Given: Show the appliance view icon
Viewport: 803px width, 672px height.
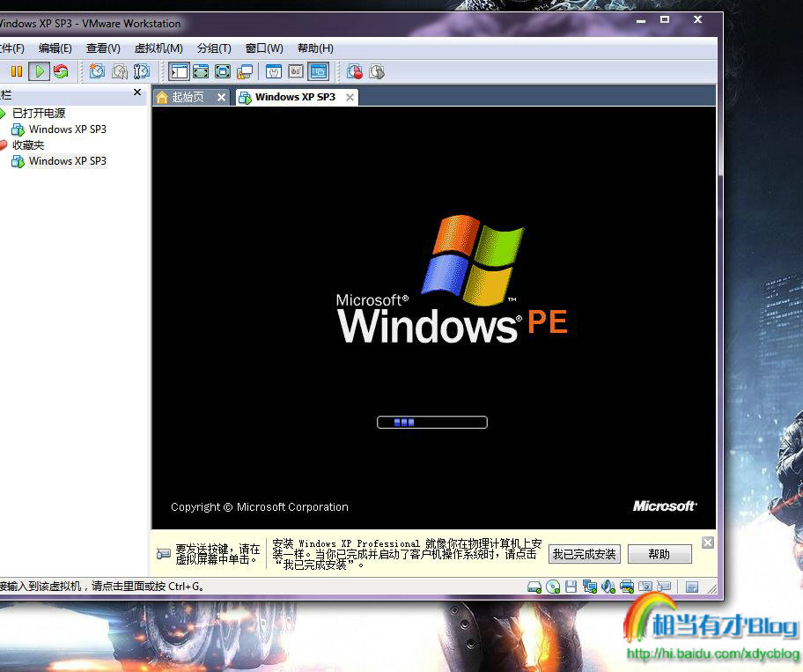Looking at the screenshot, I should (296, 71).
